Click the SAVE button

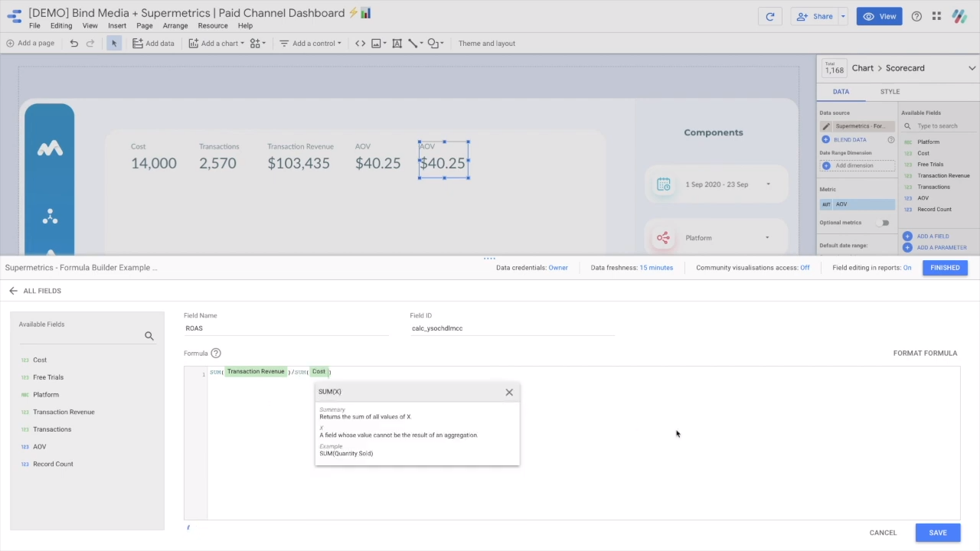pos(937,533)
